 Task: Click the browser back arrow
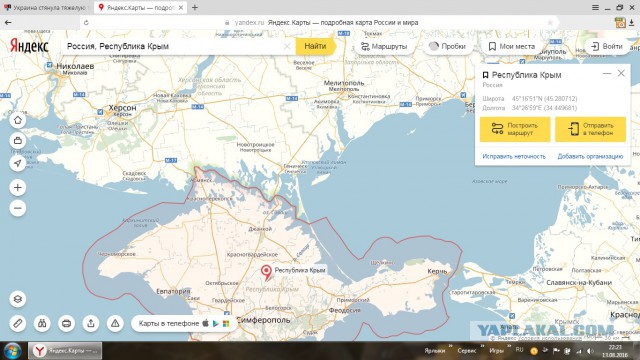8,22
